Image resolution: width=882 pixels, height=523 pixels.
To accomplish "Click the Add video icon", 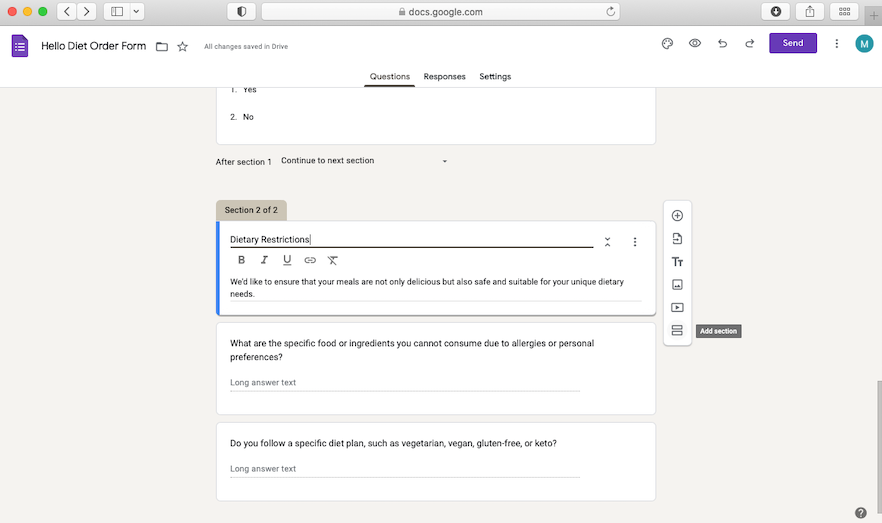I will (677, 308).
